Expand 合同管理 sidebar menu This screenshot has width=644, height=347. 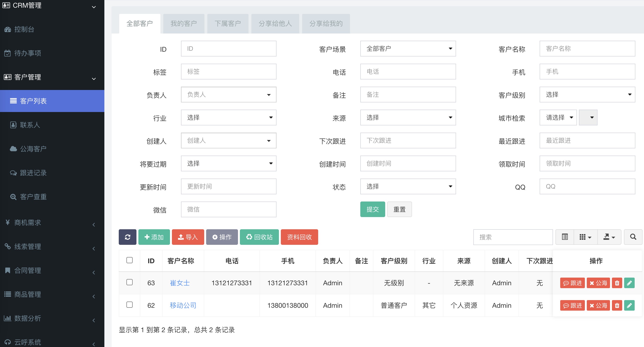tap(52, 271)
